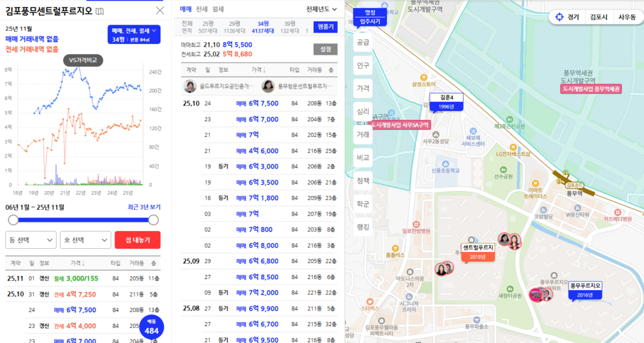The width and height of the screenshot is (644, 343).
Task: Click the 일로한방병원 map pin
Action: [x=416, y=224]
